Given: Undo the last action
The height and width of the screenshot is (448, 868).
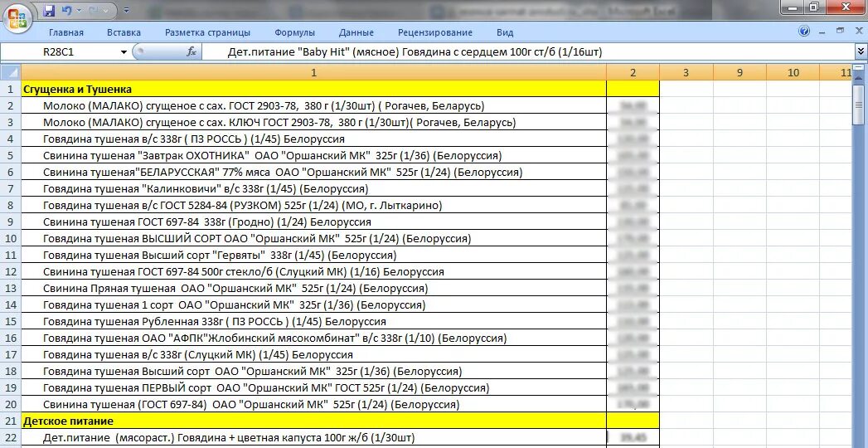Looking at the screenshot, I should [x=66, y=11].
